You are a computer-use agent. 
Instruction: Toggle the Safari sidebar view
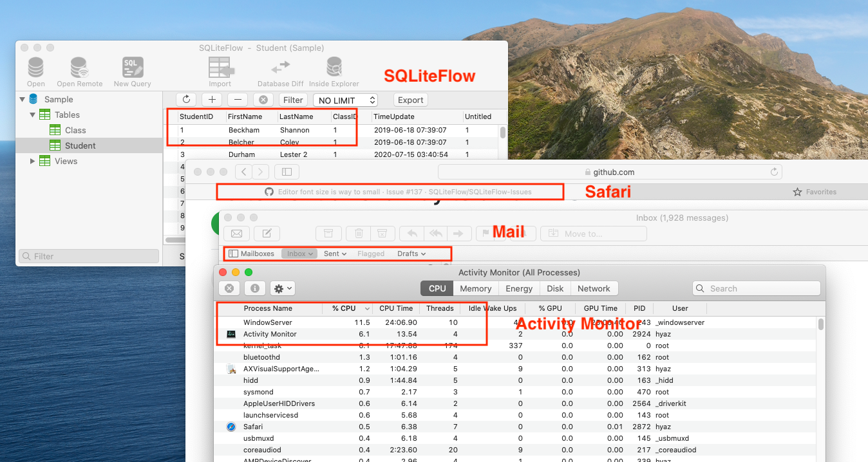point(286,172)
